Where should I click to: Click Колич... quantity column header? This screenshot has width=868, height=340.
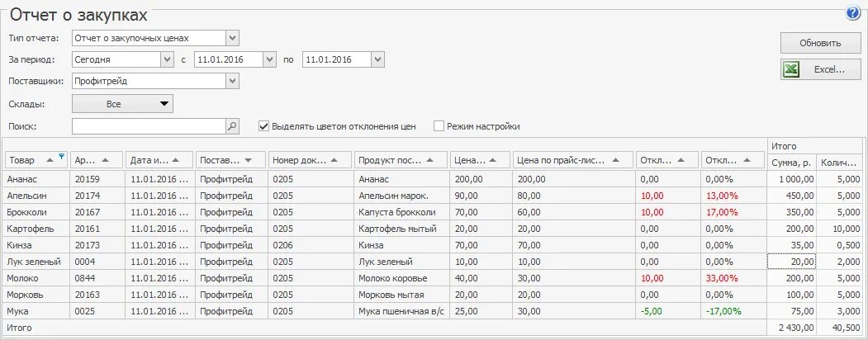tap(840, 163)
